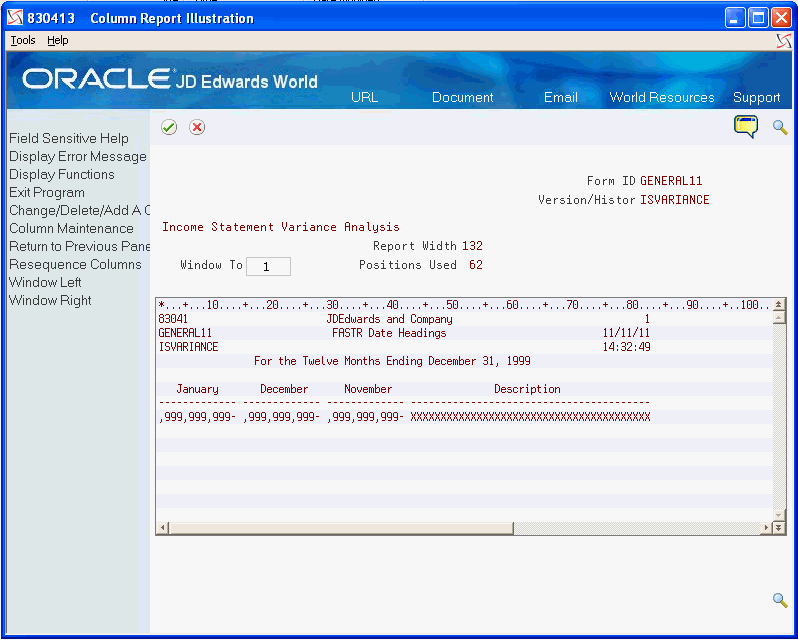Click FASTR Date Headings text

389,333
